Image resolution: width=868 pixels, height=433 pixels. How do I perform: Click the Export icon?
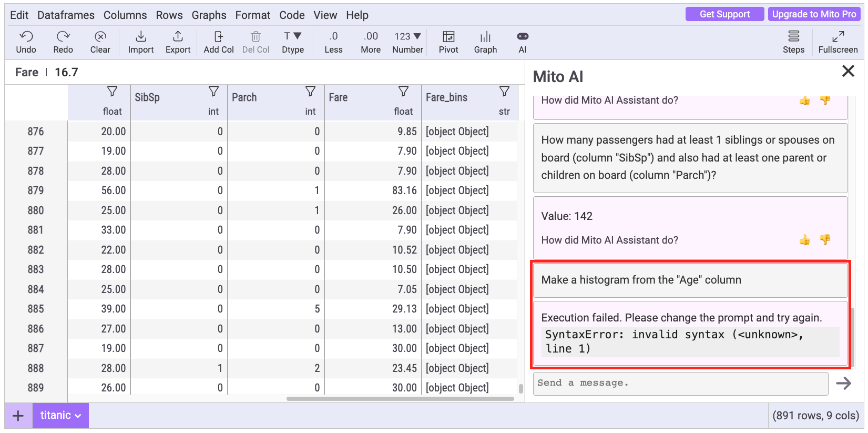click(x=178, y=37)
